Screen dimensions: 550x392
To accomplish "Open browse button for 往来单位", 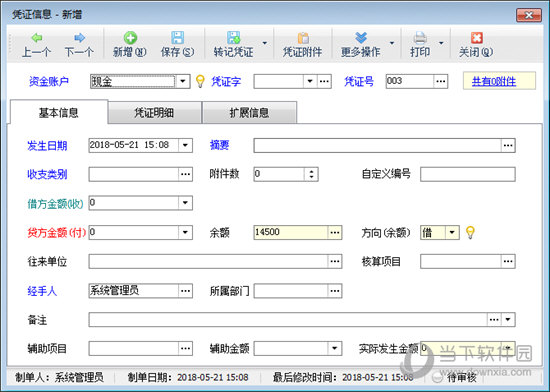I will coord(335,262).
